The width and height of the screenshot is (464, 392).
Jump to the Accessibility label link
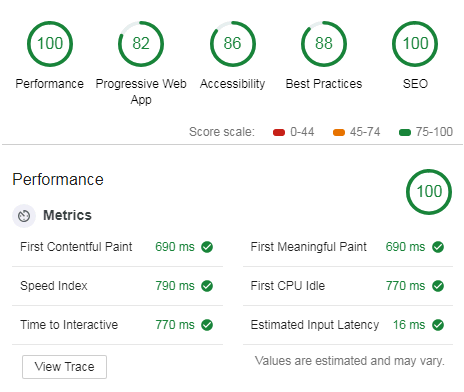click(x=233, y=84)
